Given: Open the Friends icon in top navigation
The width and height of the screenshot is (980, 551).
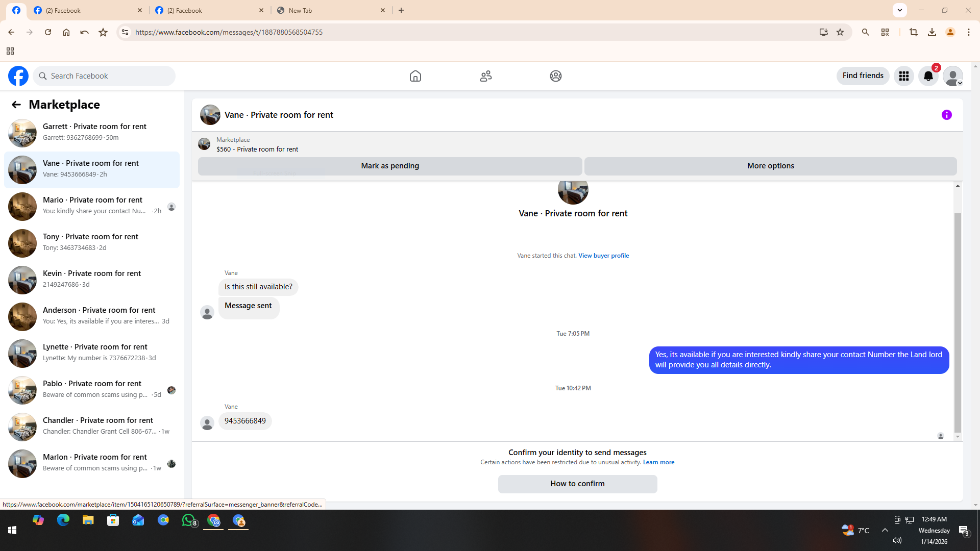Looking at the screenshot, I should coord(485,76).
